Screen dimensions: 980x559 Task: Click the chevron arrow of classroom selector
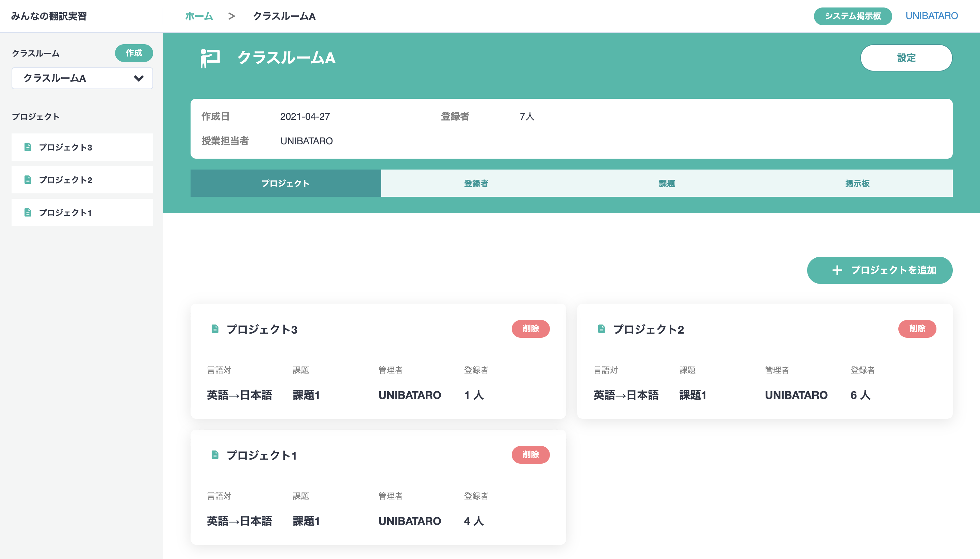[138, 78]
